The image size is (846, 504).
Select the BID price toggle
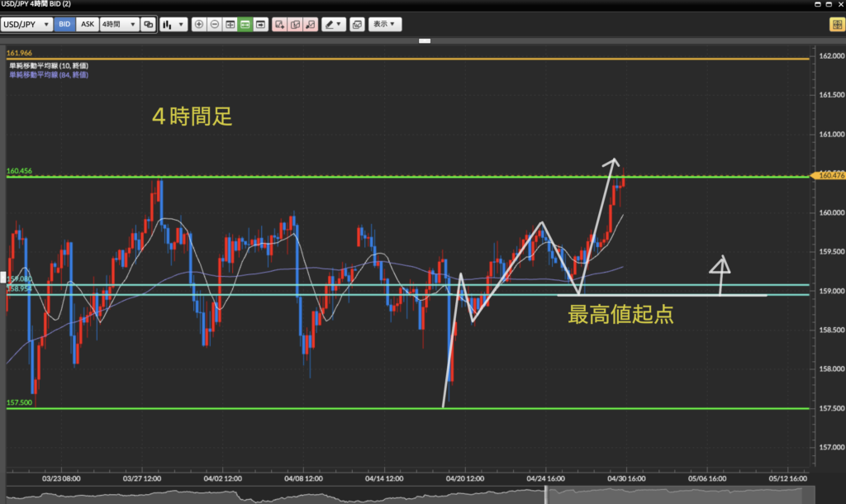click(64, 25)
